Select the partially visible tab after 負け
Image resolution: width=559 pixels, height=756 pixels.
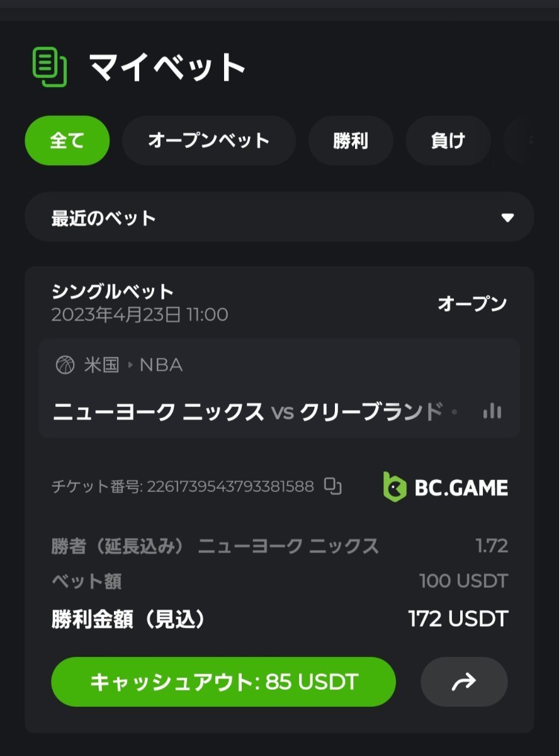pyautogui.click(x=530, y=140)
